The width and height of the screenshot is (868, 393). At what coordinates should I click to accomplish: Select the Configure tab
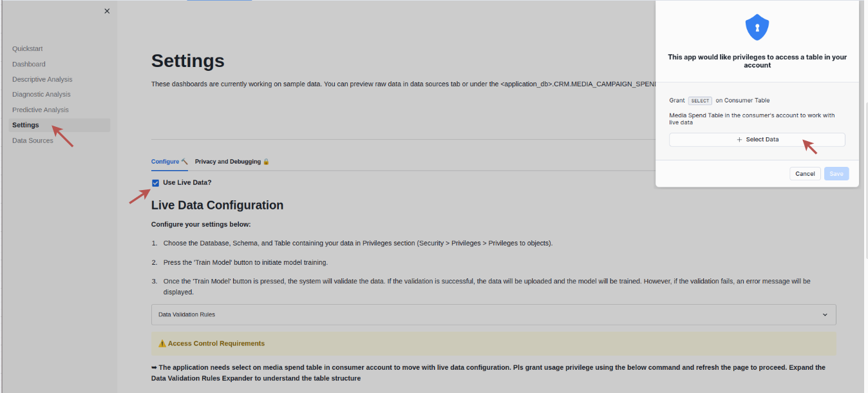tap(165, 162)
